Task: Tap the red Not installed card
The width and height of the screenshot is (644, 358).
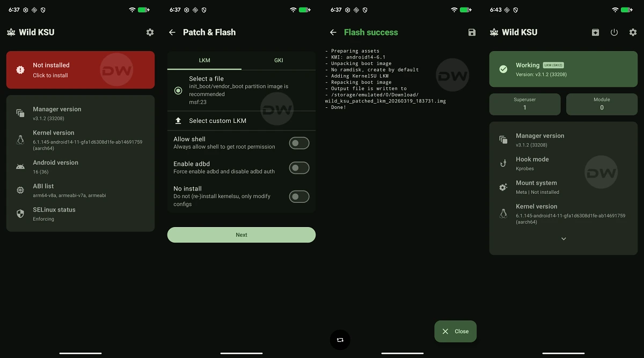Action: [80, 70]
